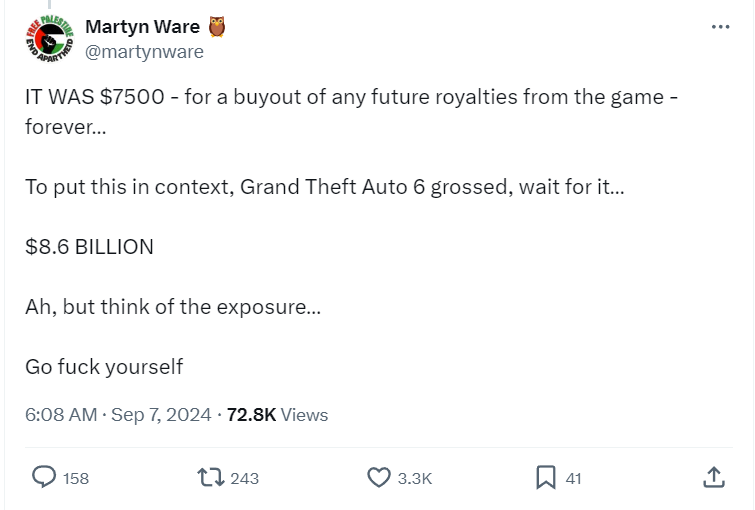The width and height of the screenshot is (755, 510).
Task: Open the 72.8K Views analytics
Action: point(277,414)
